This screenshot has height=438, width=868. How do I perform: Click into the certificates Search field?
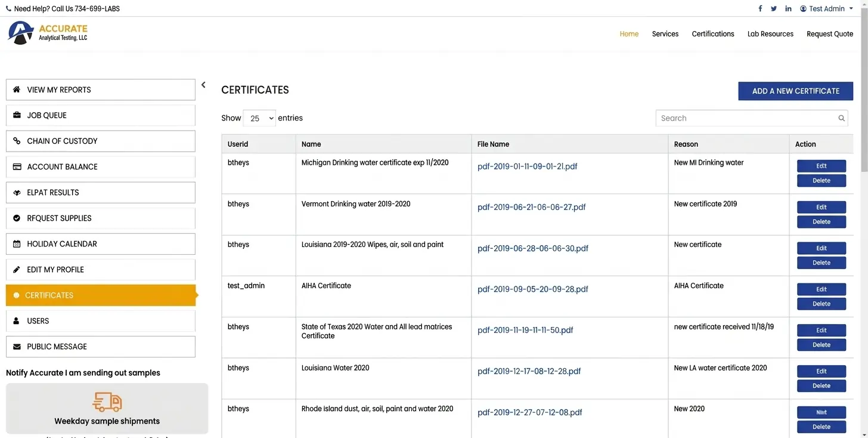coord(751,118)
